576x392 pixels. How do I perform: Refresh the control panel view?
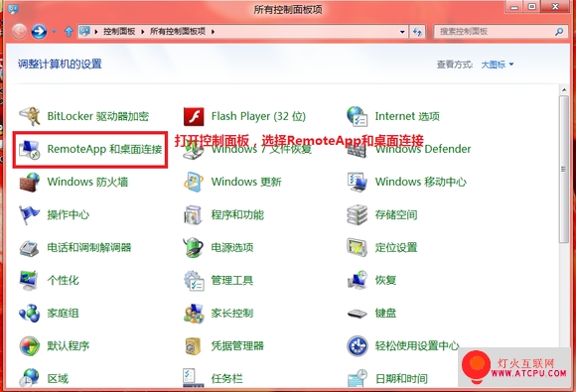coord(417,32)
